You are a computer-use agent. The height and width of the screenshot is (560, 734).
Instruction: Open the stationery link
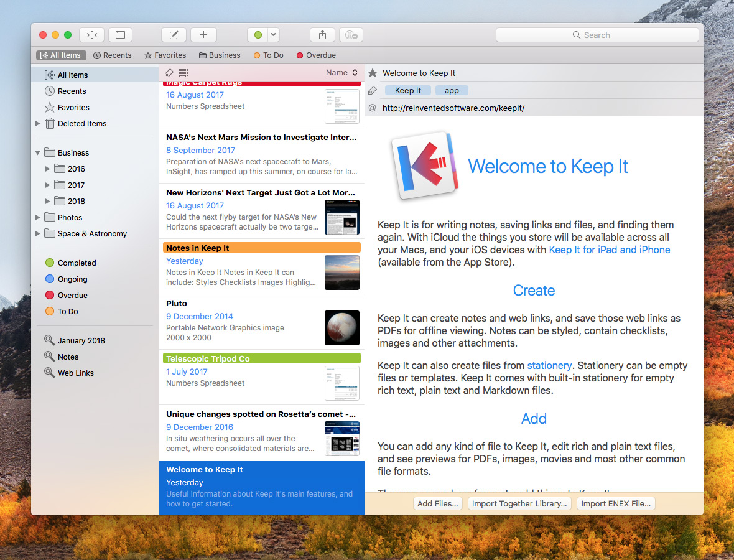(x=549, y=365)
